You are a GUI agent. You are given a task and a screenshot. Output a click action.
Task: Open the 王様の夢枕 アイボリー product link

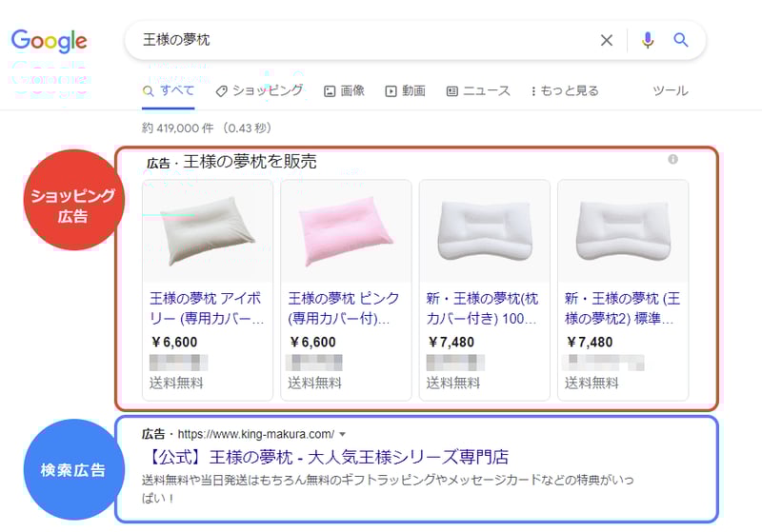pos(207,308)
